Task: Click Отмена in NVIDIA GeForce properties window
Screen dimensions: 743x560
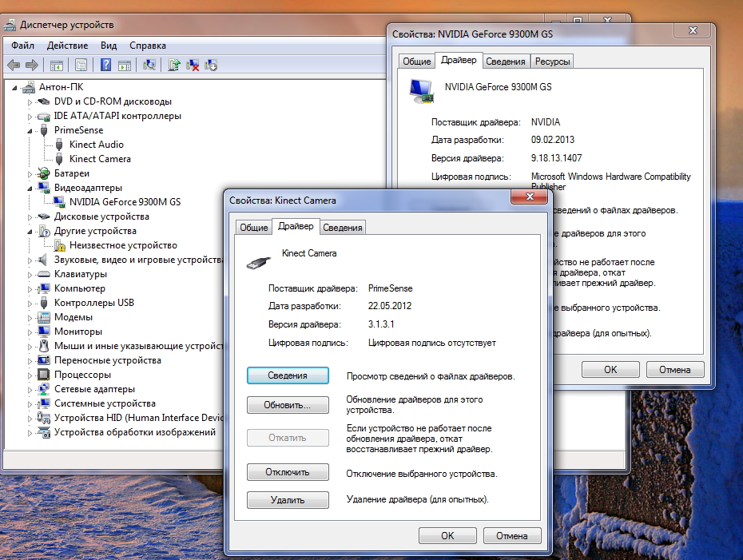Action: (x=675, y=369)
